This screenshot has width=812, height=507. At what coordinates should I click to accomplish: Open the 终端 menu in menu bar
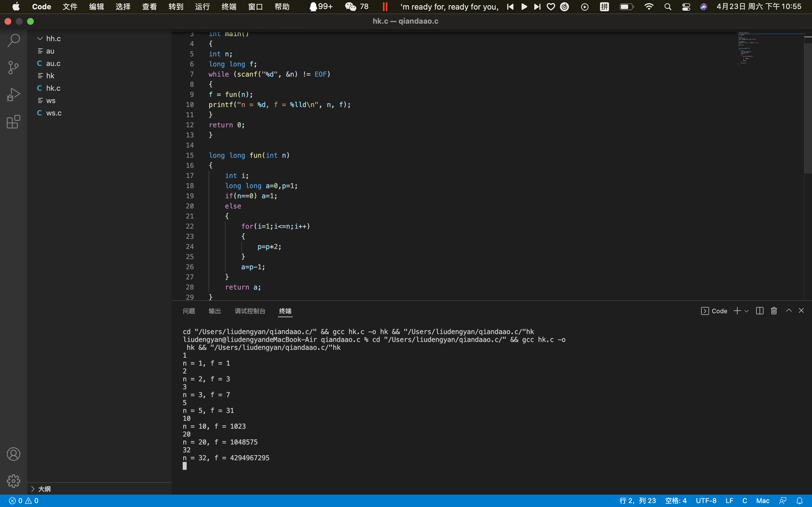229,7
